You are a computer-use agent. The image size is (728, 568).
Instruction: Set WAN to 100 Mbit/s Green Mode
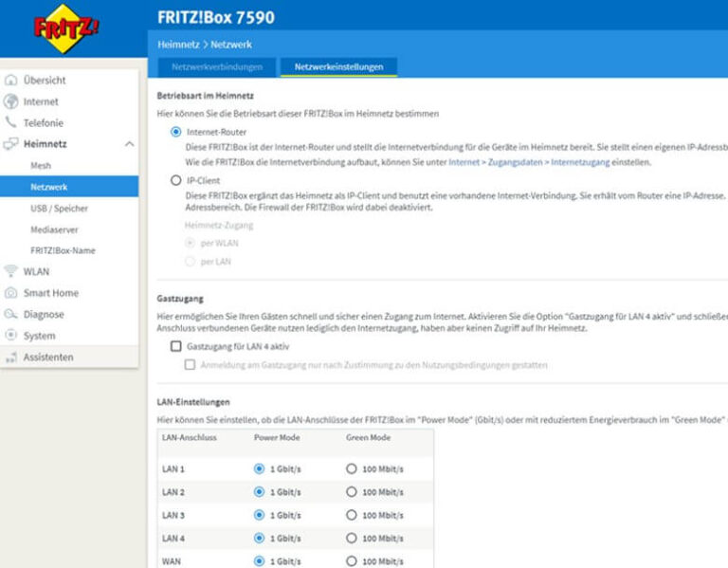click(x=352, y=561)
